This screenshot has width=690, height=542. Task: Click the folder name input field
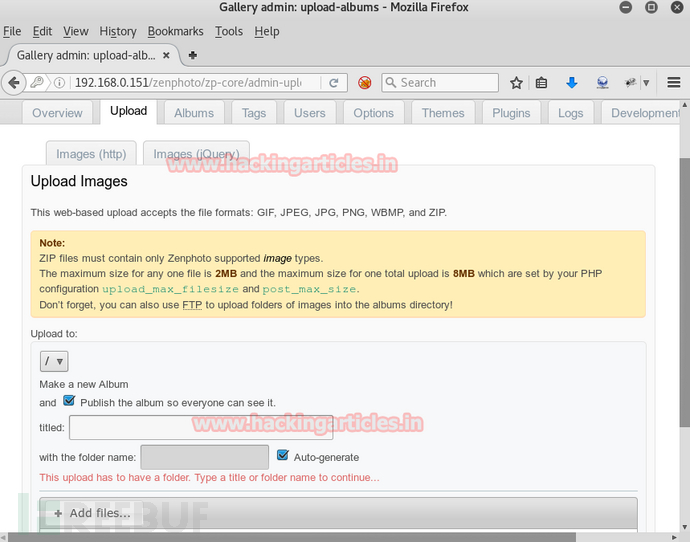pos(205,457)
